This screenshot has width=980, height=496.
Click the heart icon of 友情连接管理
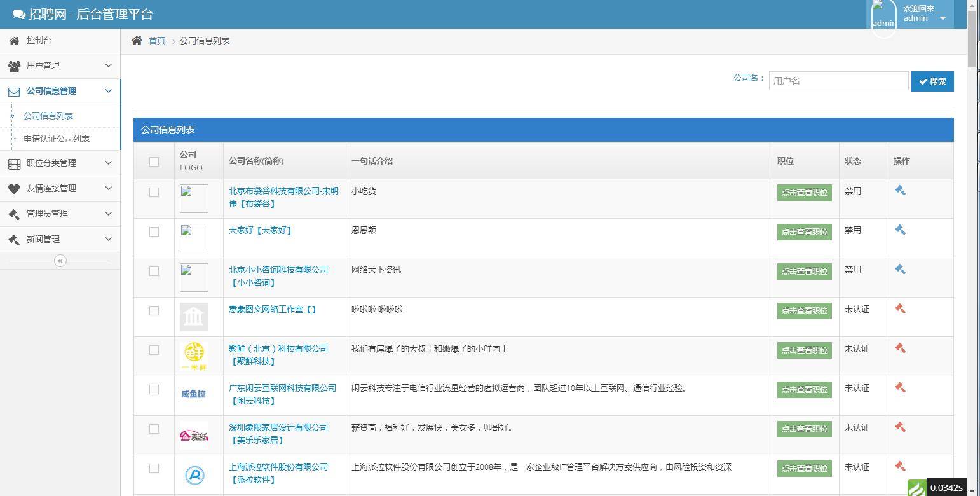pyautogui.click(x=13, y=188)
